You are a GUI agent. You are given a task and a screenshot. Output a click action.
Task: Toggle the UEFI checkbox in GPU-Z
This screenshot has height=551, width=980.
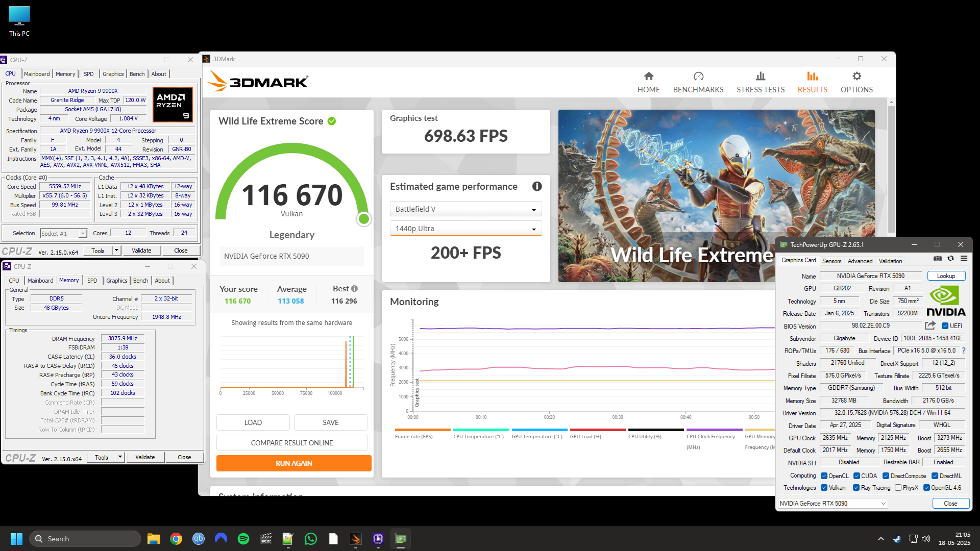pos(945,326)
